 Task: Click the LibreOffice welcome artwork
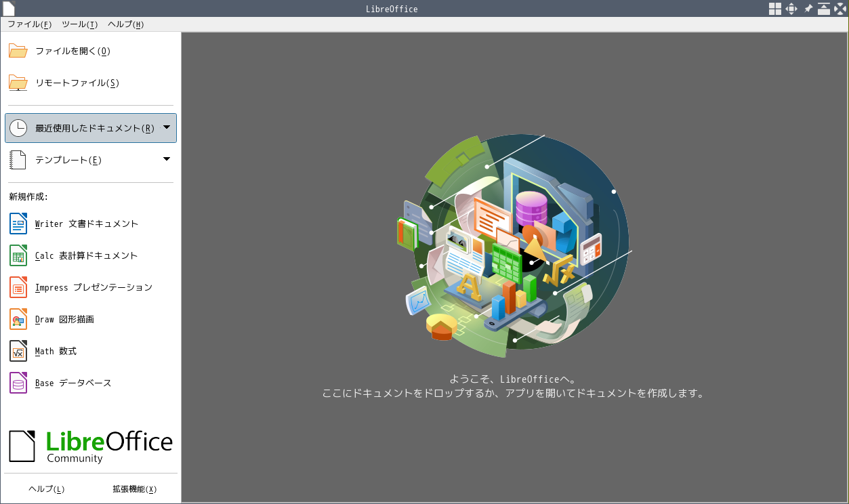pos(514,246)
